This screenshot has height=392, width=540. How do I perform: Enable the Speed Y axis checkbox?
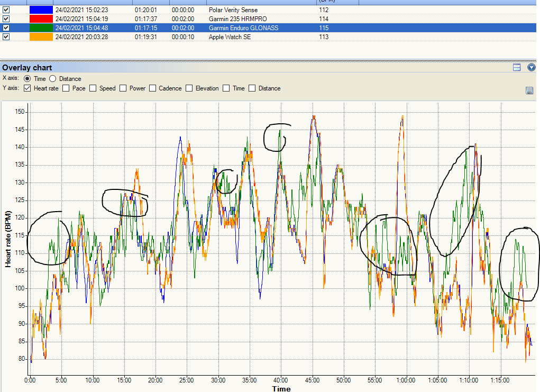(93, 88)
